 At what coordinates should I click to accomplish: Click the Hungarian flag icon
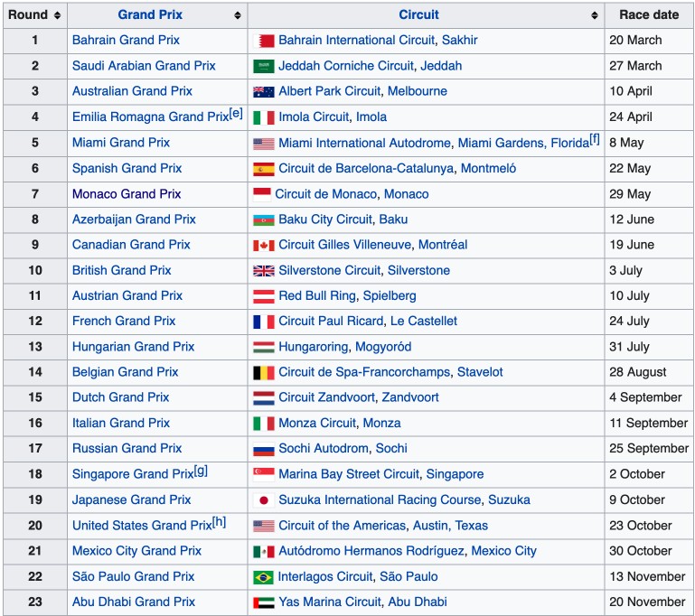coord(264,347)
